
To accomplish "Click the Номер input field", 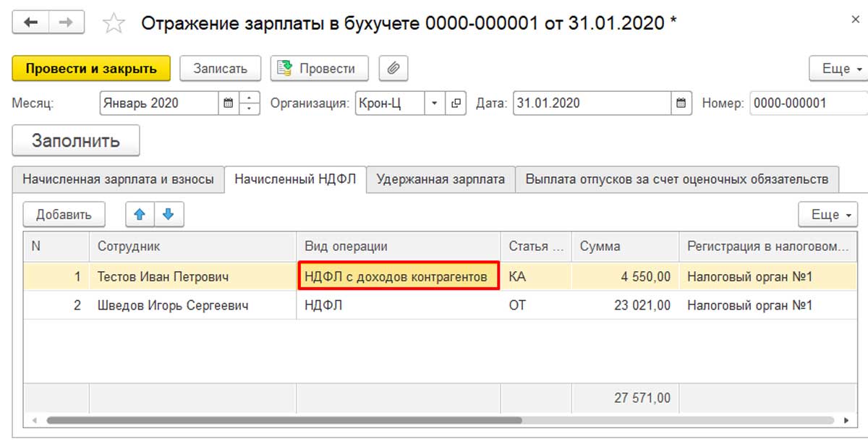I will click(809, 103).
